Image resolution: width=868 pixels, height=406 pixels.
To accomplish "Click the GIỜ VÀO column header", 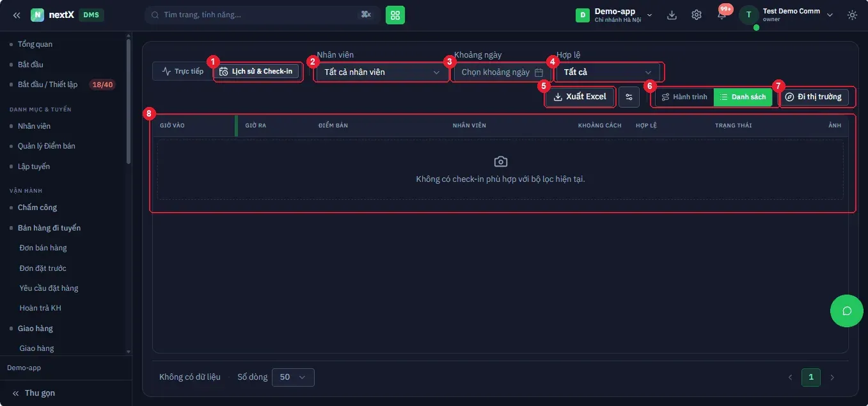I will (x=172, y=126).
